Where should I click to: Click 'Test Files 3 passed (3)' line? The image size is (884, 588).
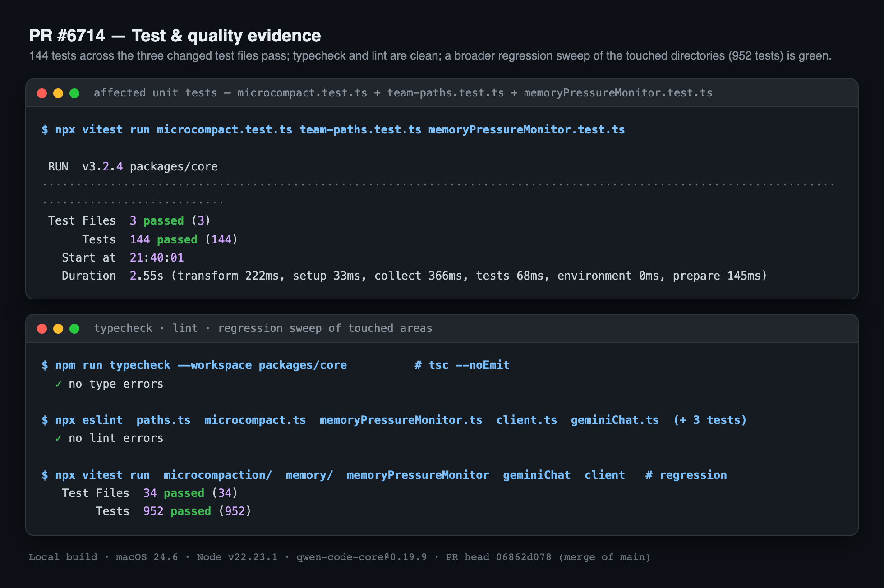[x=129, y=221]
